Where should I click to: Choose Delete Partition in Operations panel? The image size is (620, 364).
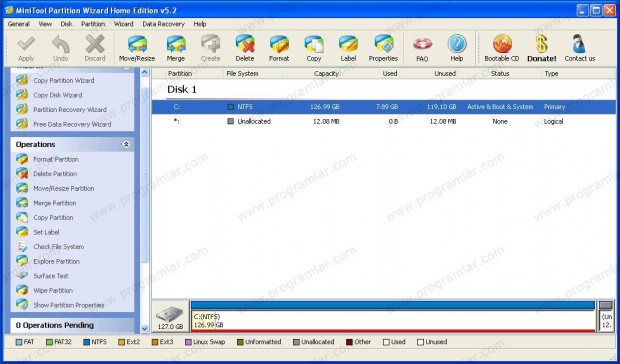(x=55, y=174)
